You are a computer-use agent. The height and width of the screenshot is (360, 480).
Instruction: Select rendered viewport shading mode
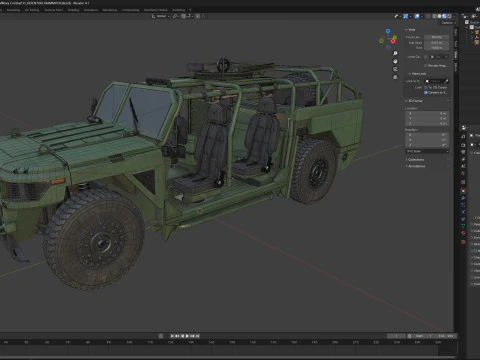[449, 16]
